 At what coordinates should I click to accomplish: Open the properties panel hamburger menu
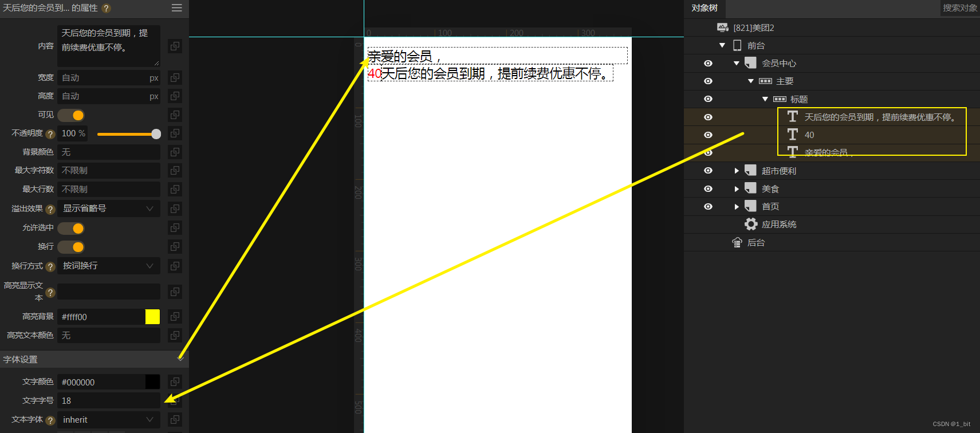pos(177,8)
